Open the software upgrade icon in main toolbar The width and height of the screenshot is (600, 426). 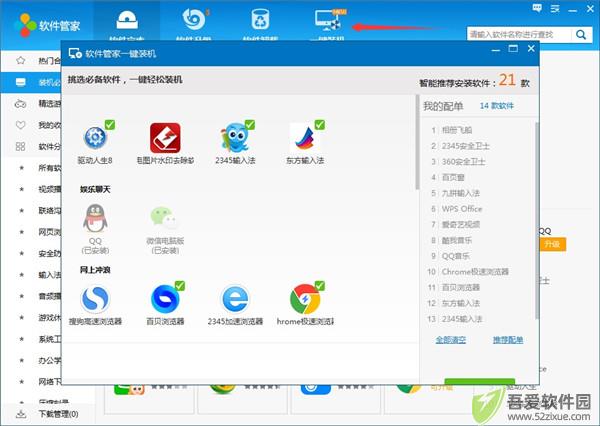(194, 19)
